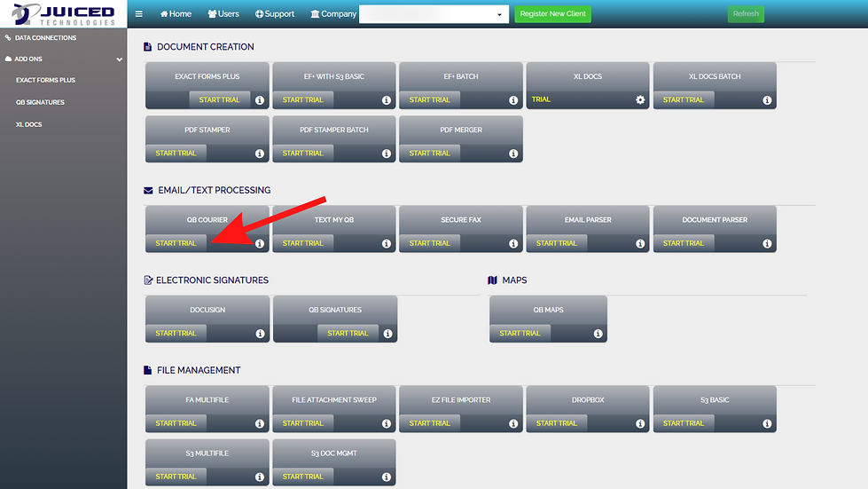Image resolution: width=868 pixels, height=489 pixels.
Task: Start trial for QB Maps
Action: (x=520, y=333)
